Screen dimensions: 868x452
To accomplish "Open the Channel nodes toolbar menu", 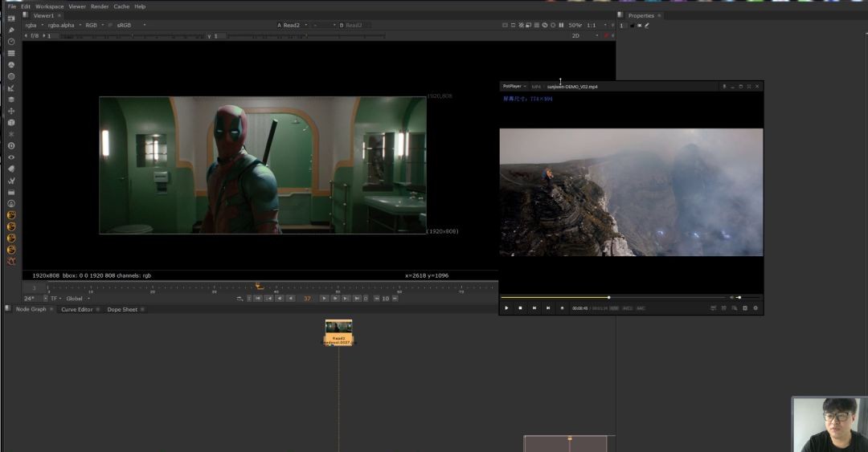I will (x=11, y=53).
